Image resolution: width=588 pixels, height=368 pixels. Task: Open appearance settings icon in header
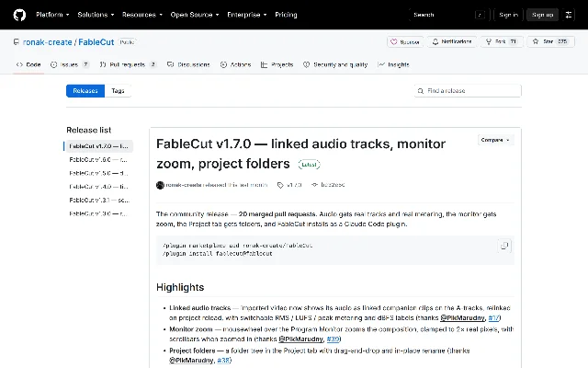[569, 15]
